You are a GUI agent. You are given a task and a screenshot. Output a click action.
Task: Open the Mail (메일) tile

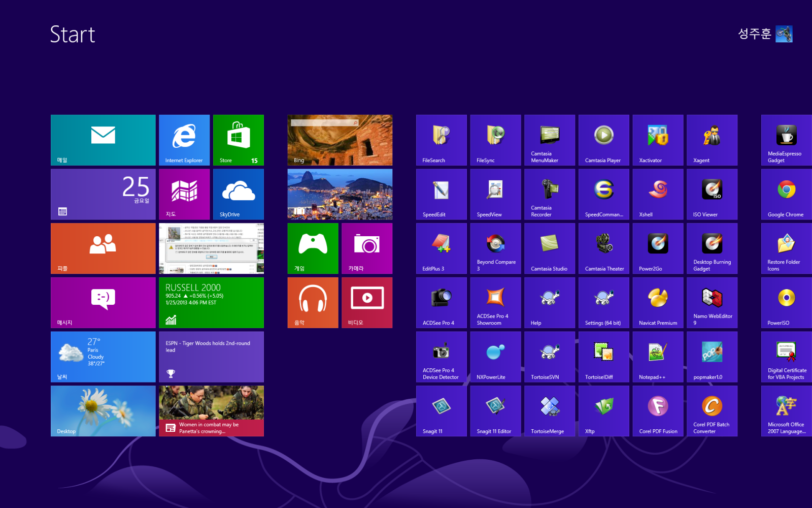[103, 140]
